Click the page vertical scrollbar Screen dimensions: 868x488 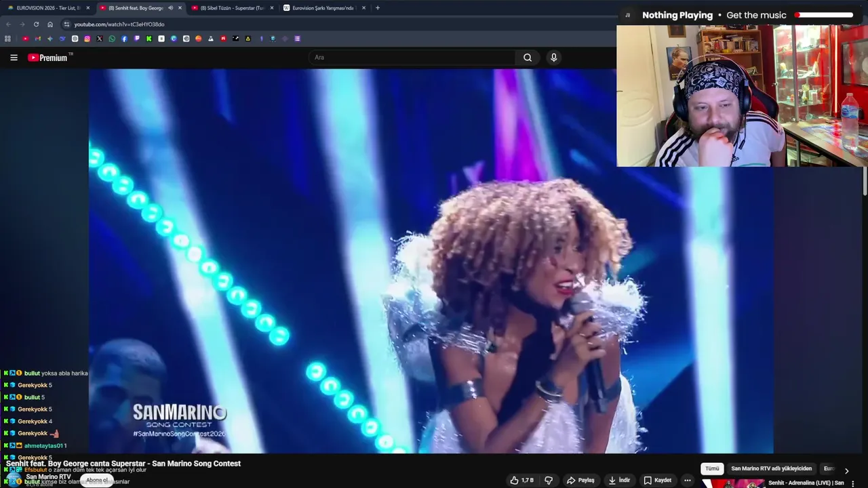pyautogui.click(x=865, y=183)
